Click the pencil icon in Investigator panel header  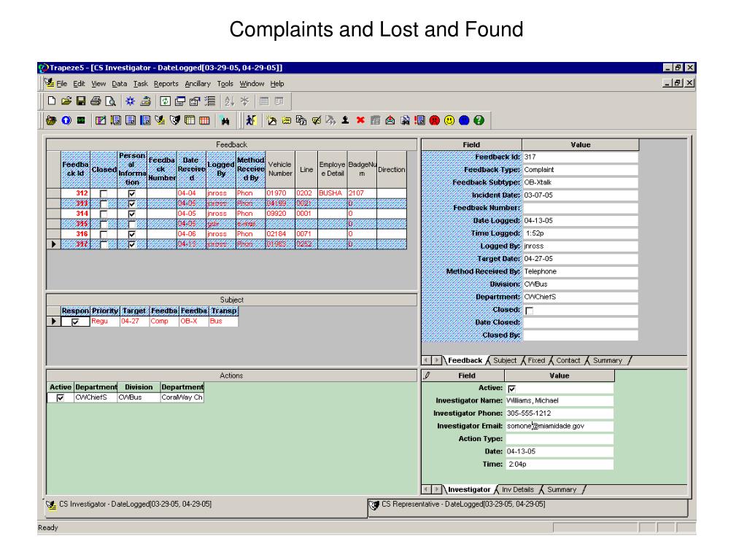click(427, 376)
